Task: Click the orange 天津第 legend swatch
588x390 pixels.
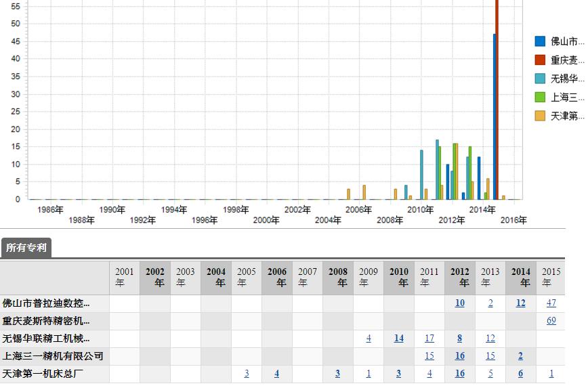Action: coord(540,116)
